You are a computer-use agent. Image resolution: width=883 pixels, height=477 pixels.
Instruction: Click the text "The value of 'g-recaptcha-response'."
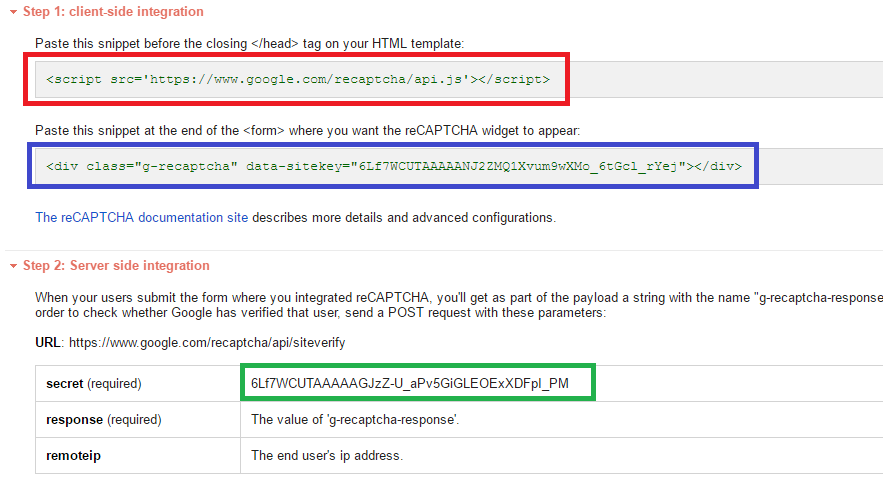coord(355,420)
